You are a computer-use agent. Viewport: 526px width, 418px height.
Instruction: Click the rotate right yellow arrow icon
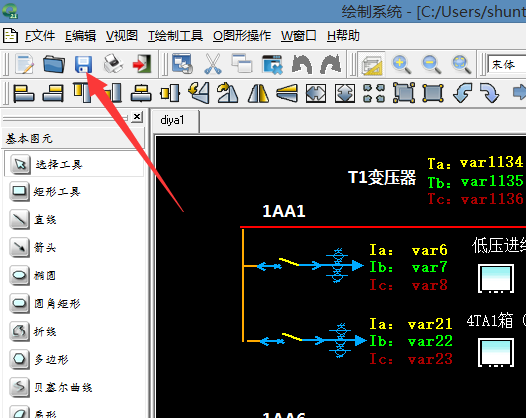(228, 93)
